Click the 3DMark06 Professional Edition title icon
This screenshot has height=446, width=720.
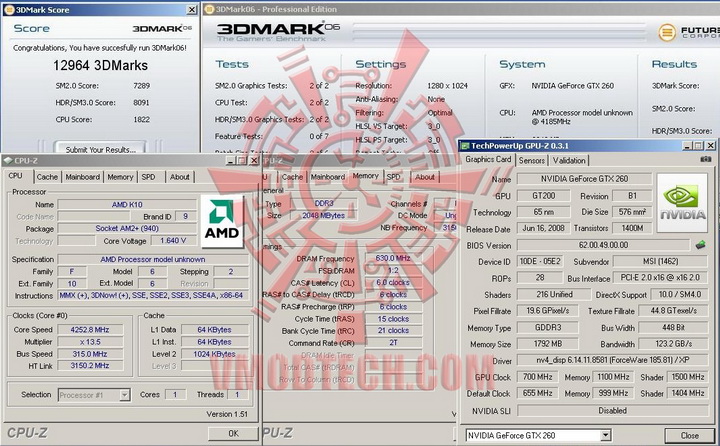(209, 9)
